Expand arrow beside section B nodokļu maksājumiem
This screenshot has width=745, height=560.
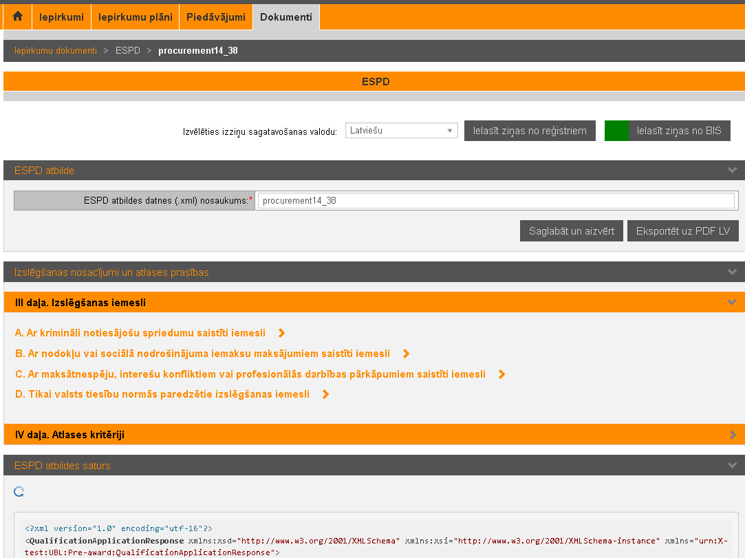click(406, 354)
